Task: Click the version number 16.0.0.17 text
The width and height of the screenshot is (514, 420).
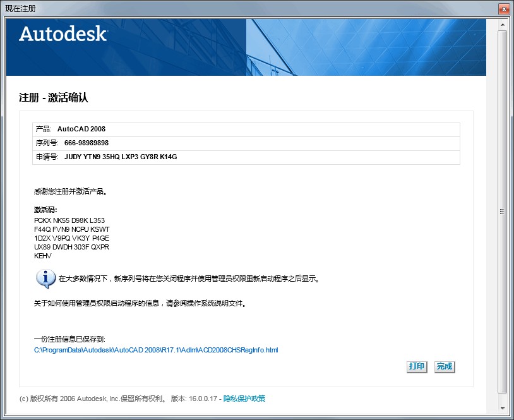Action: (202, 399)
